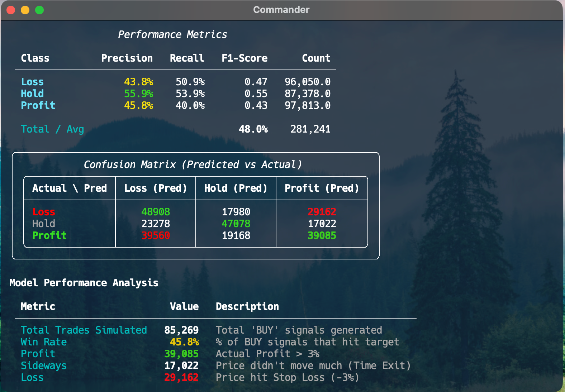Image resolution: width=565 pixels, height=392 pixels.
Task: Click the "Actual \ Pred" matrix header
Action: (x=70, y=188)
